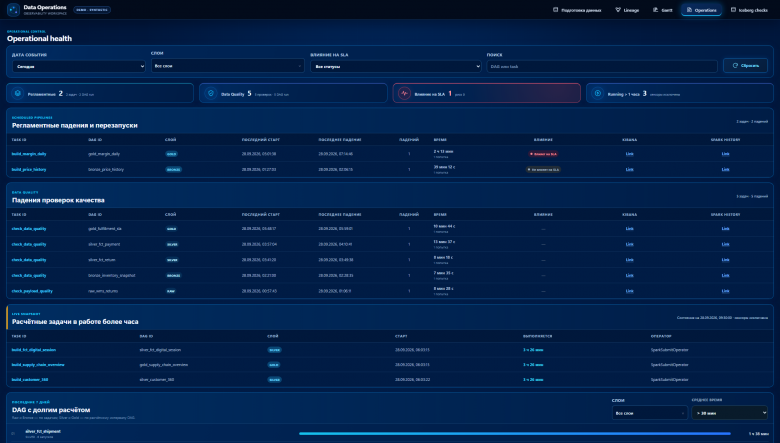This screenshot has width=780, height=443.
Task: Click the Регламентные summary card icon
Action: click(18, 93)
